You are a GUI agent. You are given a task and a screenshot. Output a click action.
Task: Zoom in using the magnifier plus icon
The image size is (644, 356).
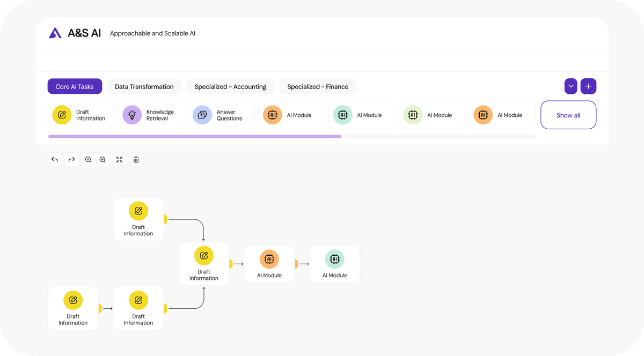tap(103, 159)
